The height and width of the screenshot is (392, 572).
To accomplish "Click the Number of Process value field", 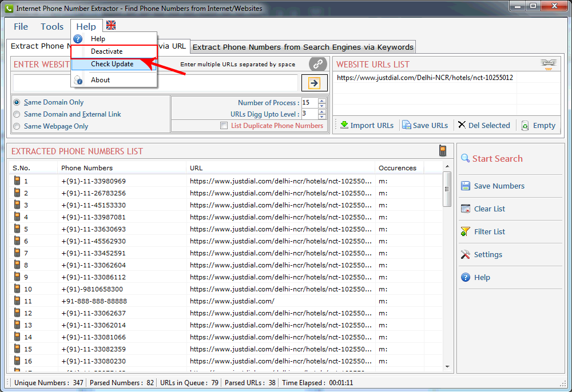I will tap(309, 103).
